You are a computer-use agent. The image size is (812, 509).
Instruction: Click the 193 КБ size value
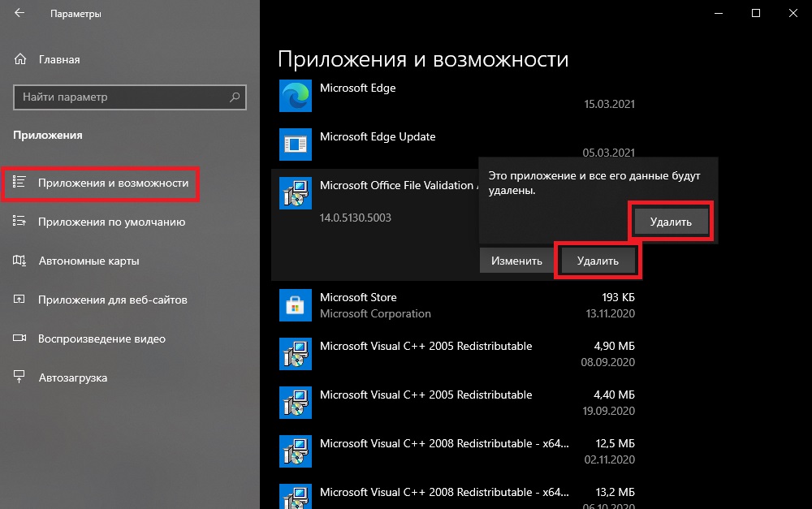click(x=618, y=297)
